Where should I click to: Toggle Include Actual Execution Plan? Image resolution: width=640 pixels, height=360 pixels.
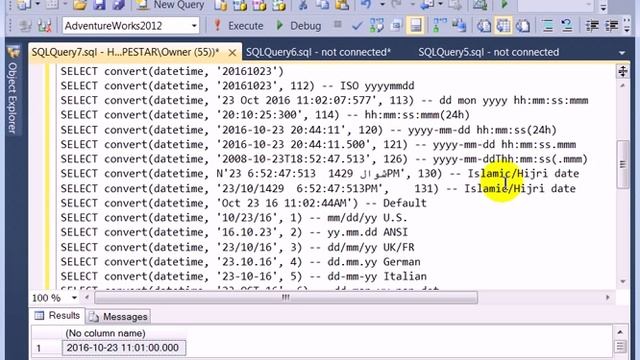pyautogui.click(x=439, y=26)
